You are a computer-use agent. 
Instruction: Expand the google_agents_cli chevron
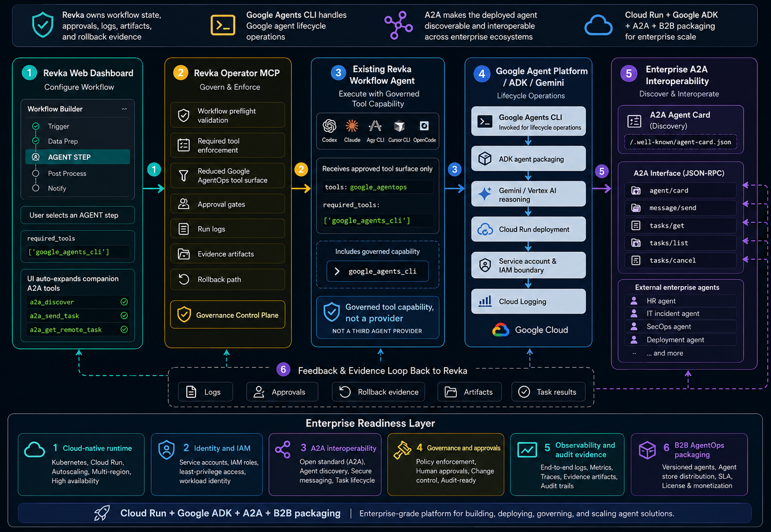(337, 271)
